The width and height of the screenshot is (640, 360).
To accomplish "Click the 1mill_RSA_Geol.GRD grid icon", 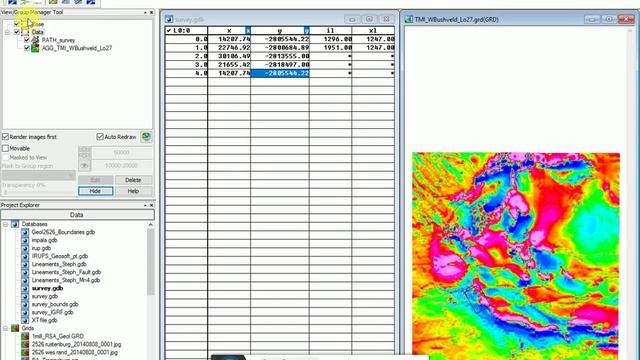I will [x=25, y=336].
